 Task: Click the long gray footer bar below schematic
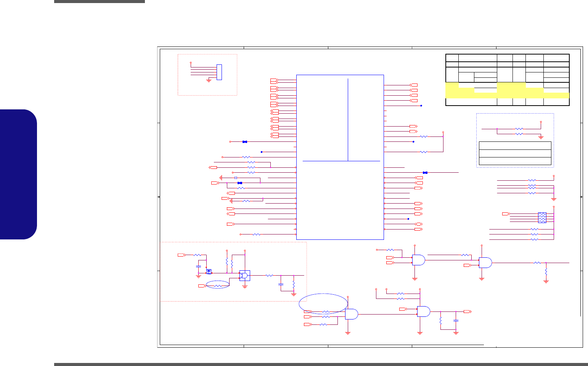pos(321,364)
